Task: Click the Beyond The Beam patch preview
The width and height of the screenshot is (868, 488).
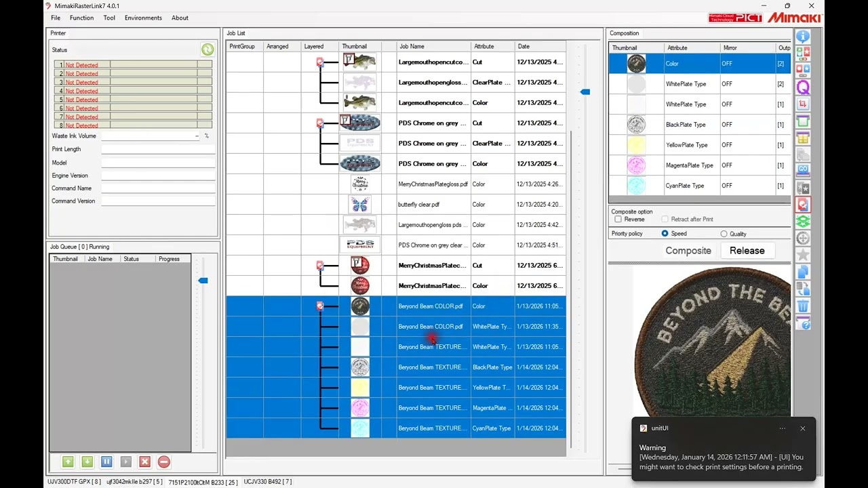Action: (x=712, y=341)
